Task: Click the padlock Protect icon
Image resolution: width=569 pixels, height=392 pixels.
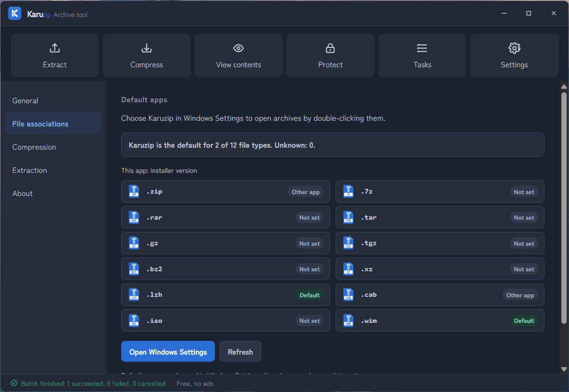Action: (330, 48)
